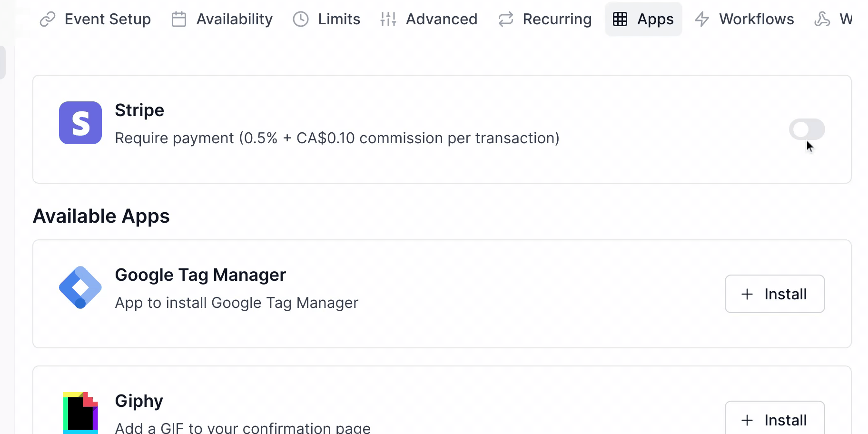Switch to the Availability tab
Screen dimensions: 868x434
click(234, 19)
